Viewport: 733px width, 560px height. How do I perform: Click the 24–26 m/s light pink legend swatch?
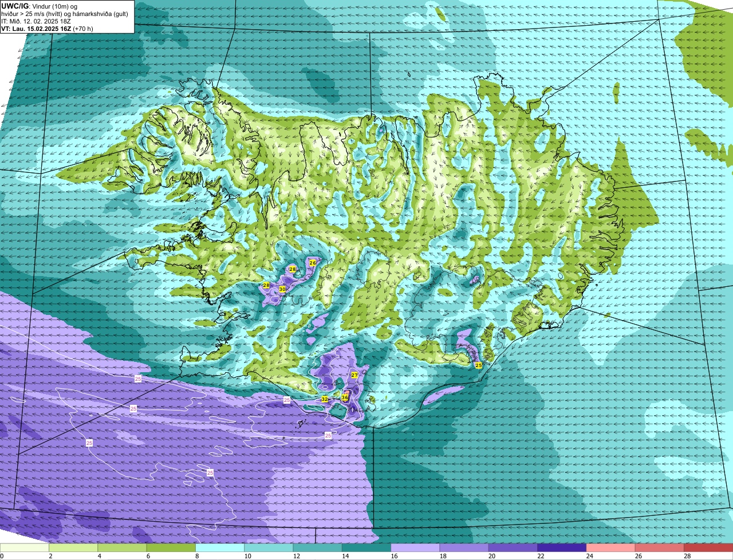click(x=610, y=547)
